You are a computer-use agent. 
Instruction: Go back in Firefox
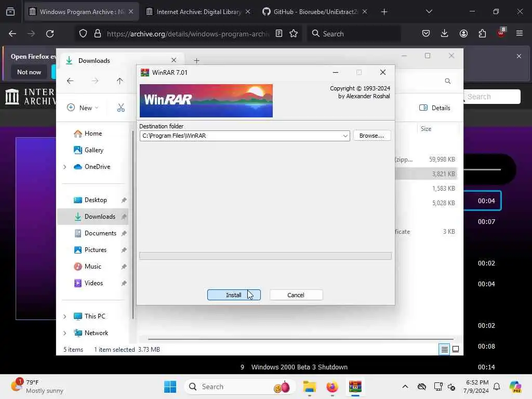(x=12, y=34)
